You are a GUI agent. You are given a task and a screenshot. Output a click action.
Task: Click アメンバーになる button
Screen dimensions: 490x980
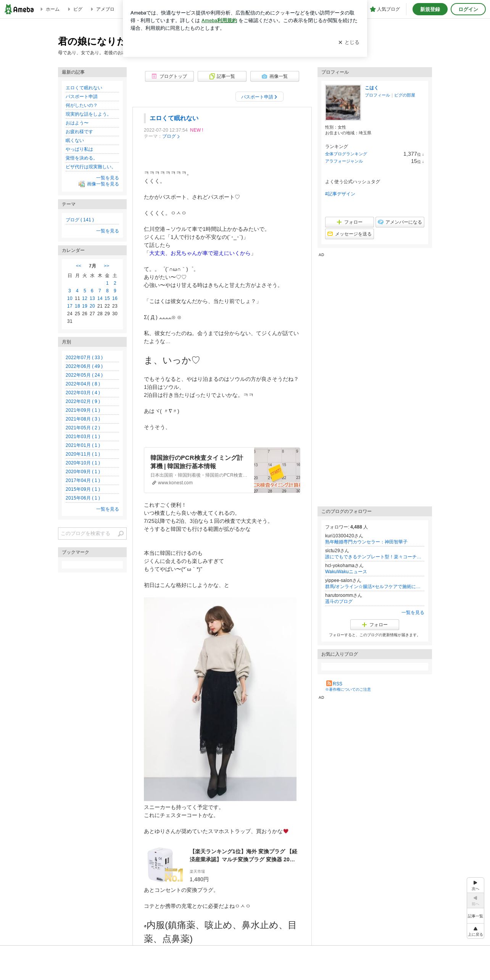tap(400, 222)
